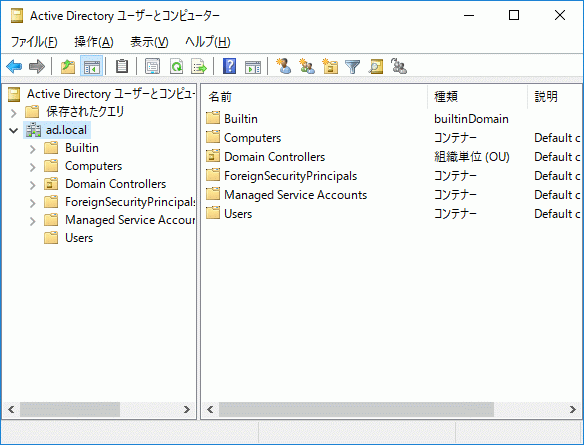Expand the Domain Controllers tree node
This screenshot has height=445, width=584.
[x=33, y=185]
